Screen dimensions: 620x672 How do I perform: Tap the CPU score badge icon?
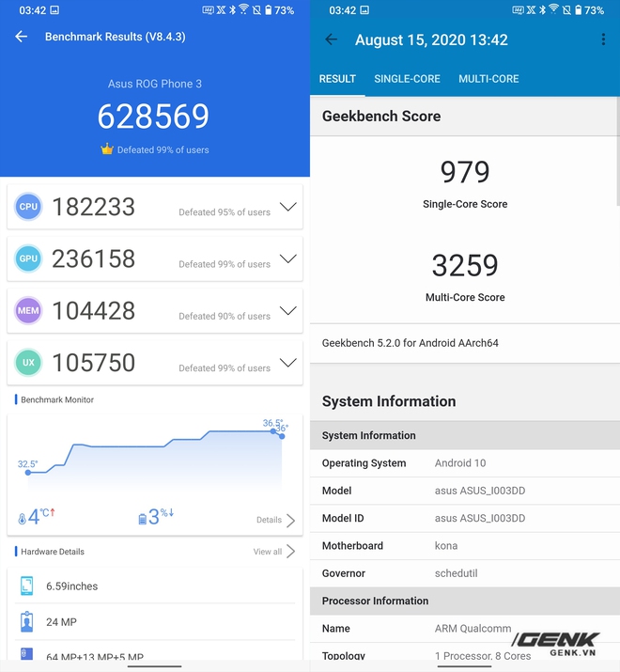pyautogui.click(x=28, y=207)
